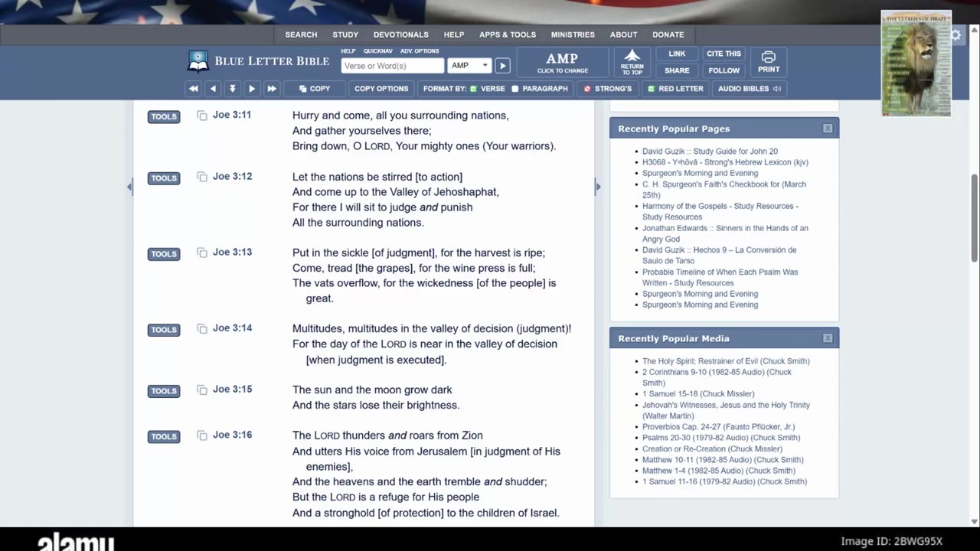Copy verse Joe 3:12 with its copy icon
This screenshot has height=551, width=980.
pyautogui.click(x=202, y=177)
